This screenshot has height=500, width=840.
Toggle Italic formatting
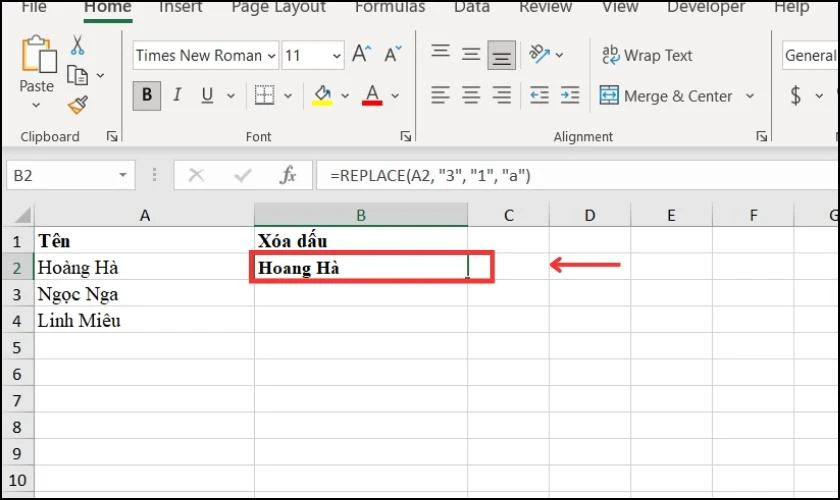point(177,95)
